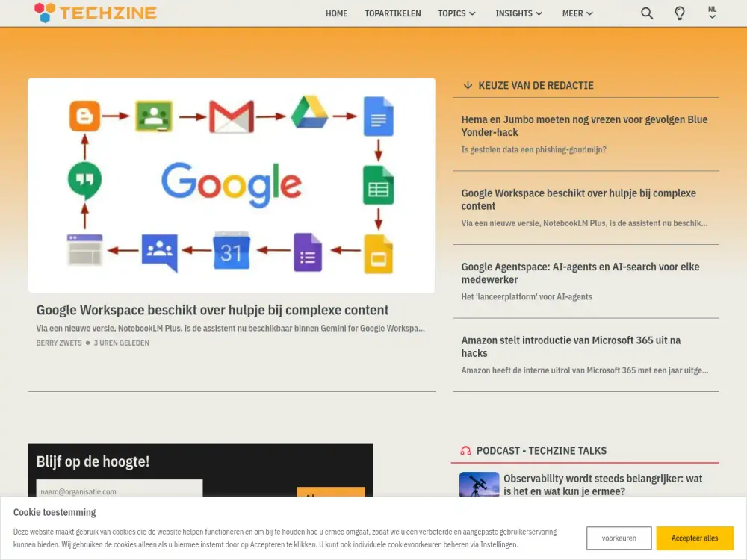
Task: Read the Google Agentspace AI-agents article
Action: point(580,273)
